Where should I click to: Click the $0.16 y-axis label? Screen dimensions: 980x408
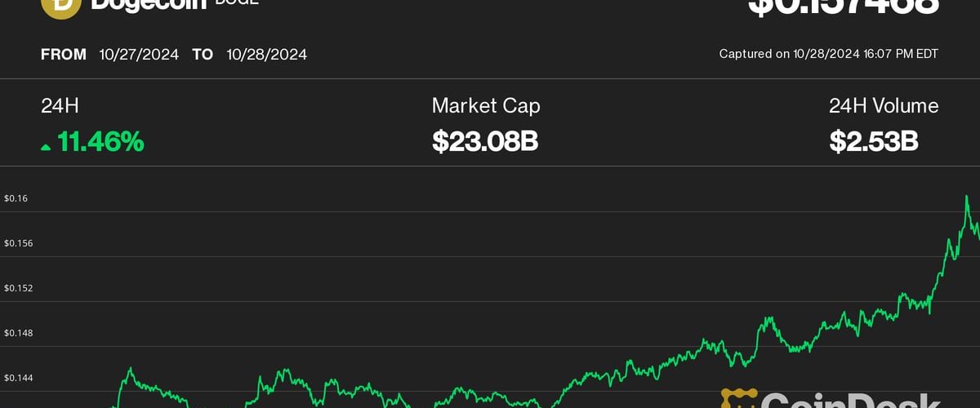click(16, 198)
